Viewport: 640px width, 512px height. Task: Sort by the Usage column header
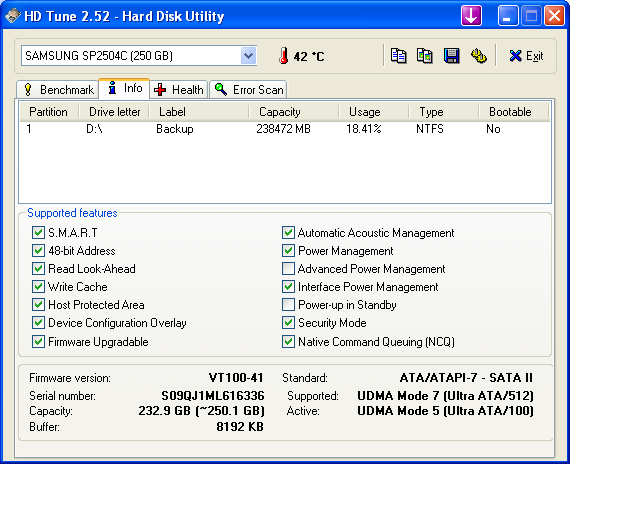373,112
